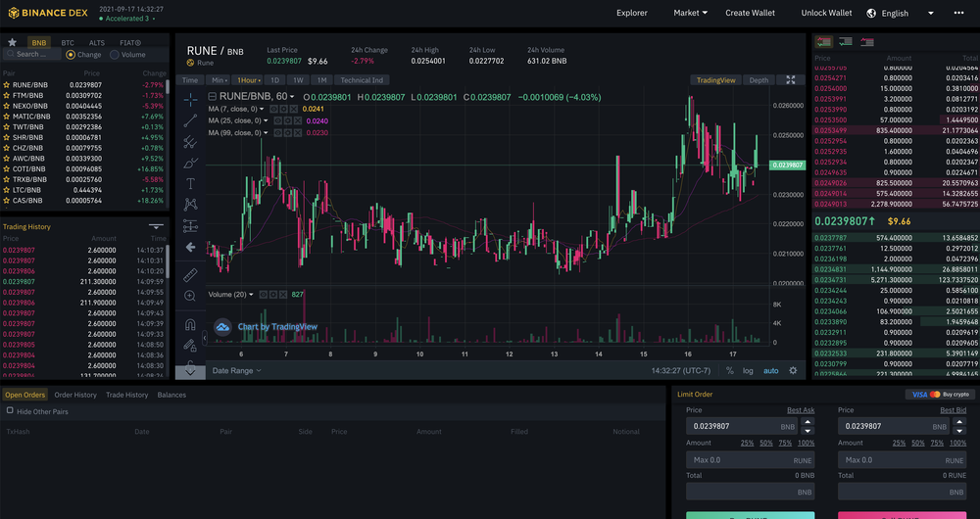Expand the 1Hour interval dropdown
This screenshot has width=980, height=519.
tap(248, 80)
